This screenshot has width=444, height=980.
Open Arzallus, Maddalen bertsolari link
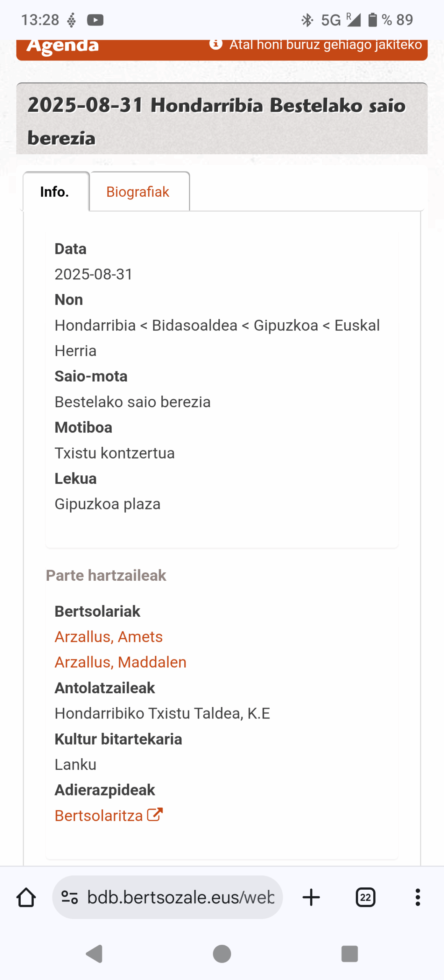pos(120,662)
